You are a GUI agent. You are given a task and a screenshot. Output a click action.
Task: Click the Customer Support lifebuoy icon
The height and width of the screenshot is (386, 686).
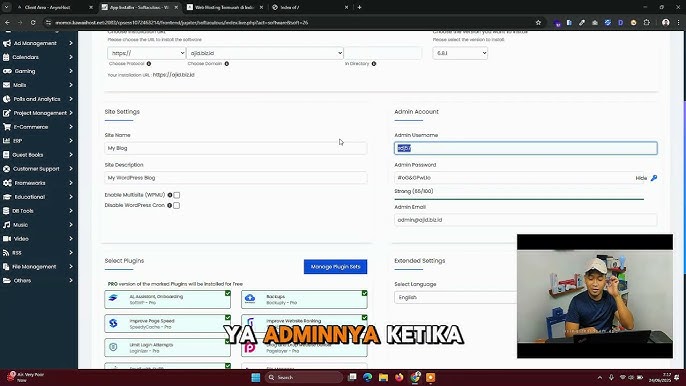(x=7, y=169)
